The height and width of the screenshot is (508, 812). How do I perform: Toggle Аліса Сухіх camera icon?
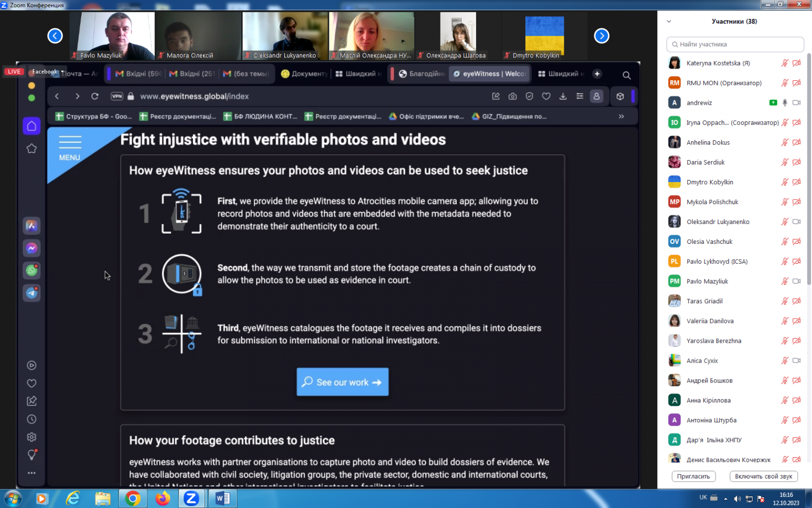point(797,360)
